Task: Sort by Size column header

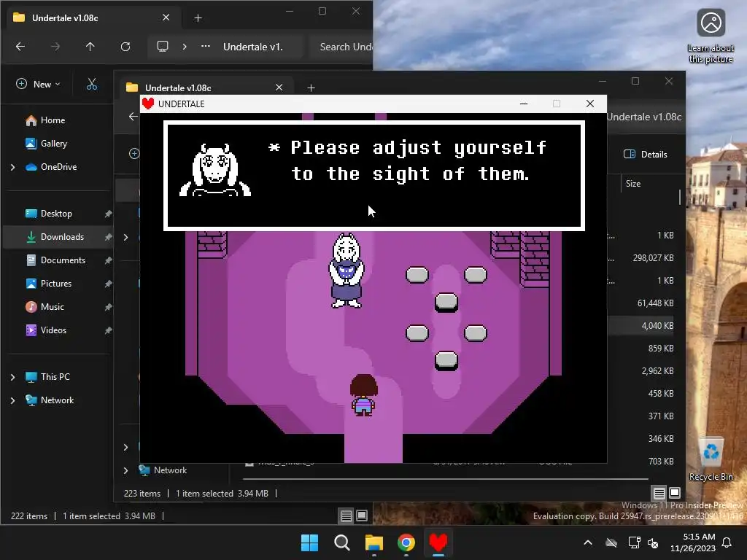Action: [x=633, y=184]
